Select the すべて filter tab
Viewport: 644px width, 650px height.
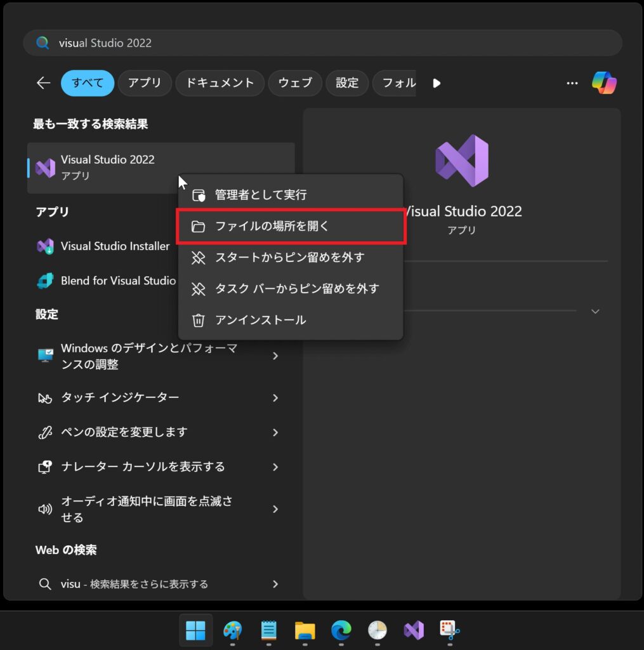(x=88, y=83)
